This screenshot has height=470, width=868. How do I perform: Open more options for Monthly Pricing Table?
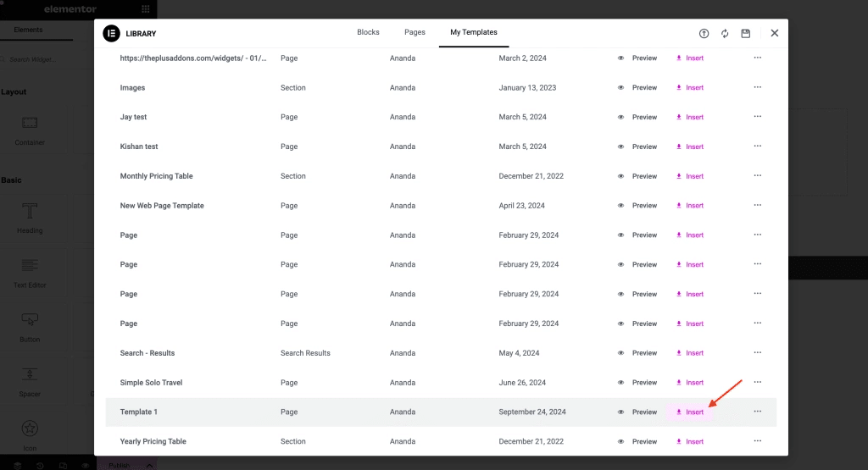[x=757, y=176]
